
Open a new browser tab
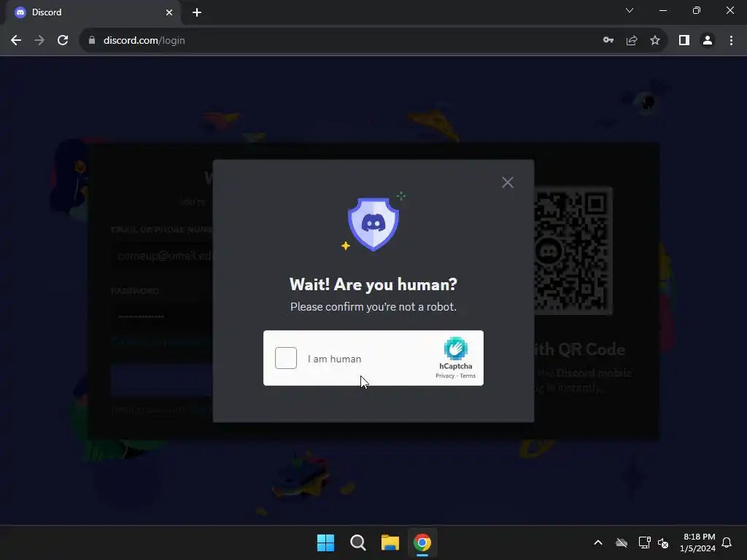[197, 12]
